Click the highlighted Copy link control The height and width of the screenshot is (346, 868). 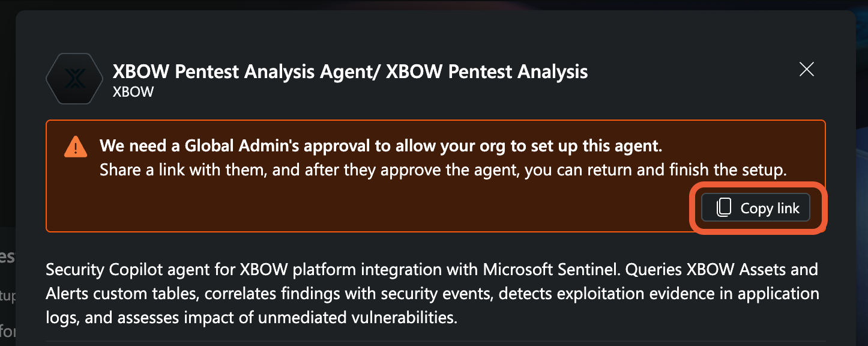[756, 207]
